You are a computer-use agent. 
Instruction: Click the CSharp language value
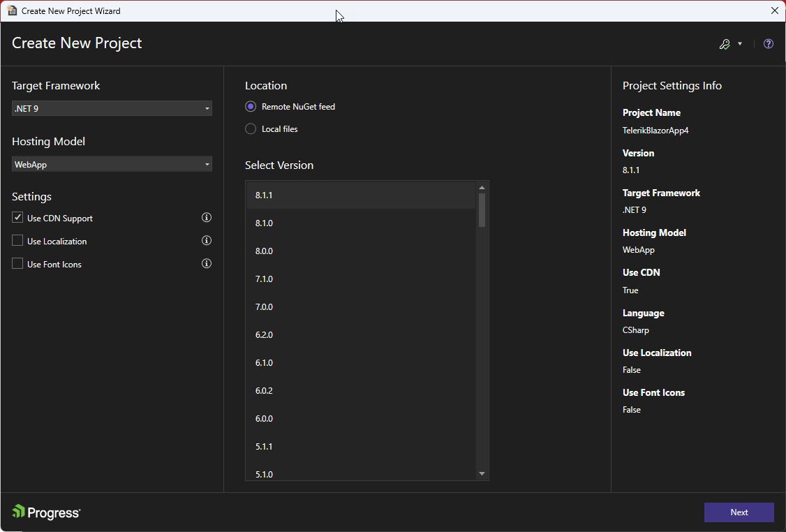coord(636,330)
